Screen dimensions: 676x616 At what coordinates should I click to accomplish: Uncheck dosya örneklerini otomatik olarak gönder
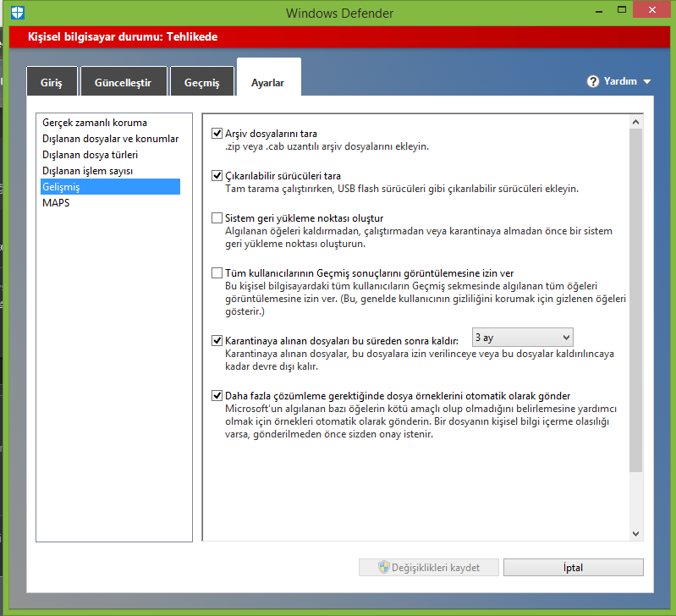tap(217, 395)
